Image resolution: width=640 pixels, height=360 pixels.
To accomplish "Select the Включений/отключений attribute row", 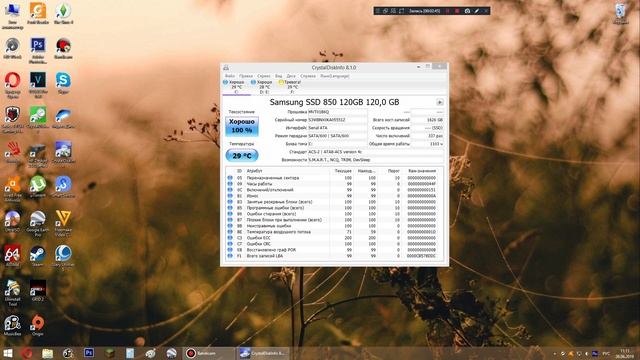I will 334,190.
